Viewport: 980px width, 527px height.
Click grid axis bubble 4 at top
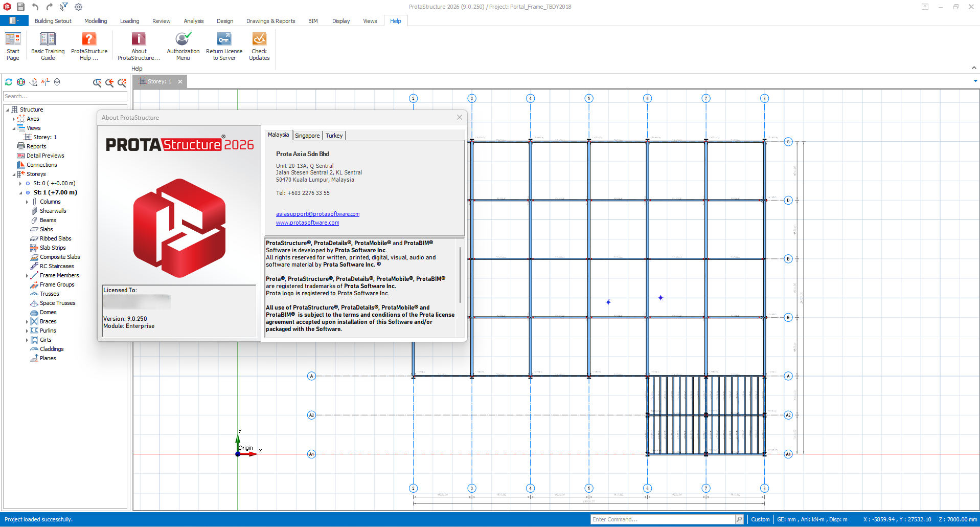pos(530,98)
